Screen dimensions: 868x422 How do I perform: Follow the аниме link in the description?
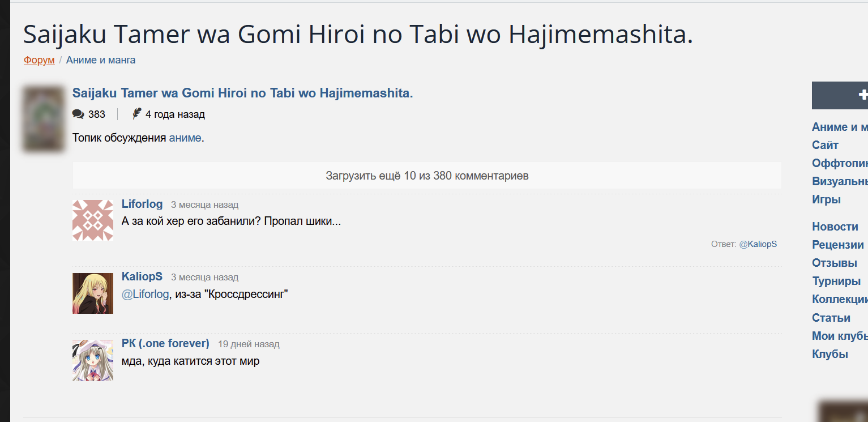(185, 138)
